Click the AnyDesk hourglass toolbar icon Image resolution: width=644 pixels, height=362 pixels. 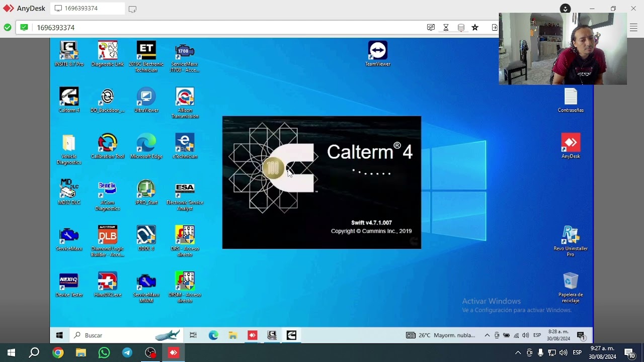[446, 28]
